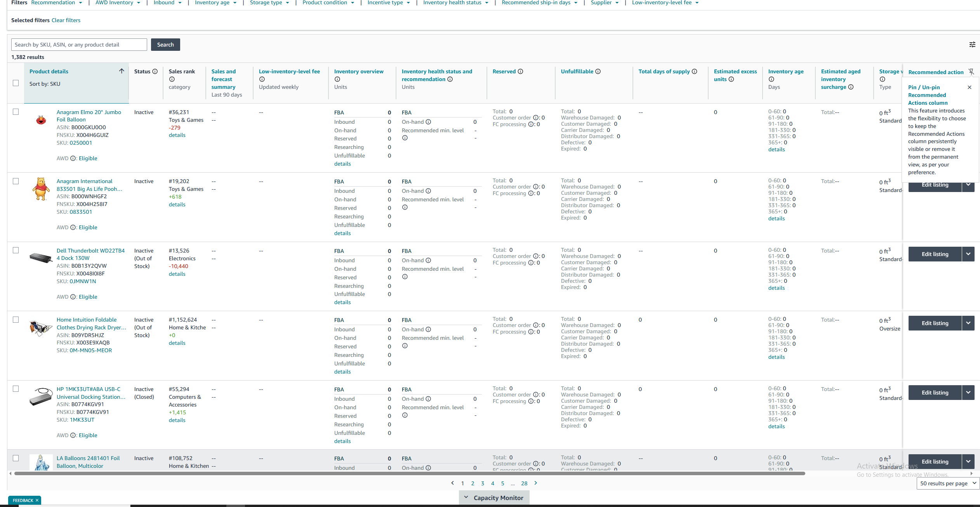The height and width of the screenshot is (507, 980).
Task: Open table preferences settings icon
Action: [x=972, y=45]
